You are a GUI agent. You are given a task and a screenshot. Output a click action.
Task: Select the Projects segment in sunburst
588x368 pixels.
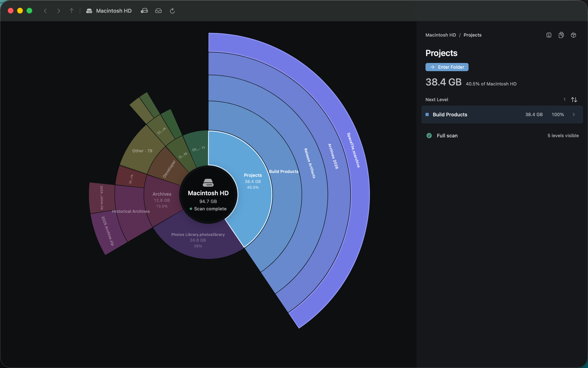[253, 181]
